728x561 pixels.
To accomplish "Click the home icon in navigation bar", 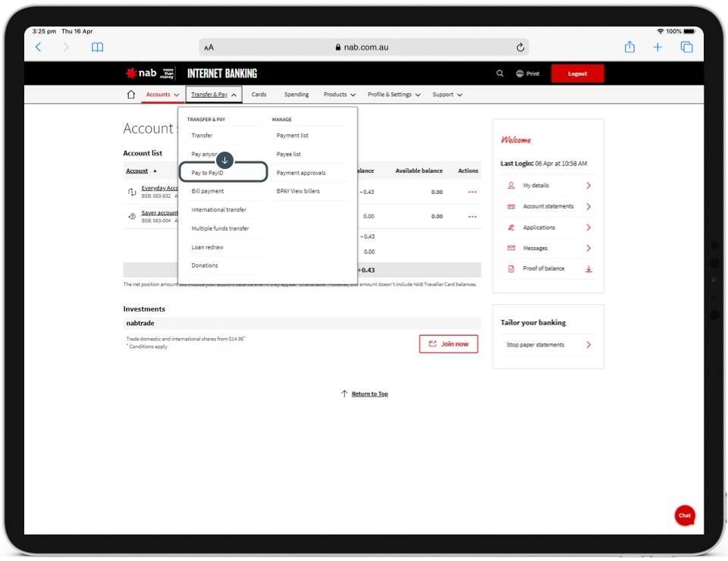I will pyautogui.click(x=131, y=95).
